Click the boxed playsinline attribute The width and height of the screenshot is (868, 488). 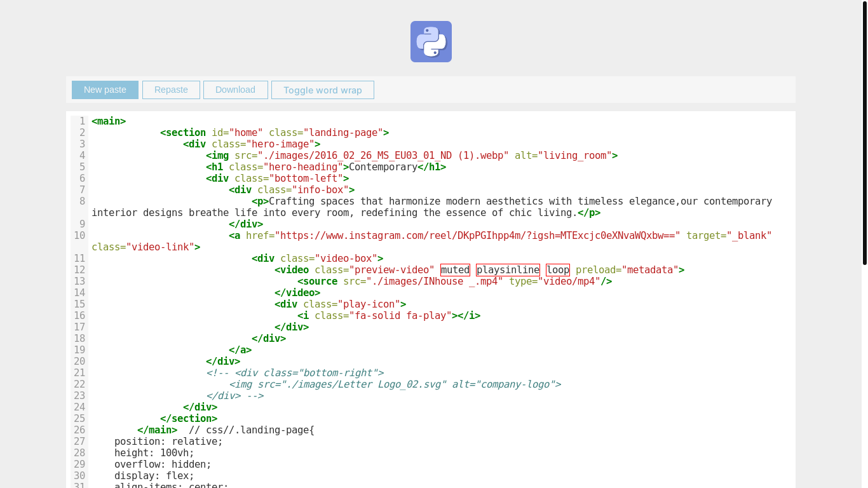[x=508, y=270]
